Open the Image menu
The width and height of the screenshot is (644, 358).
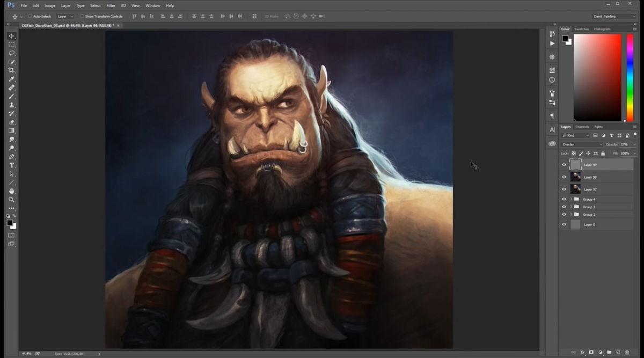(x=50, y=5)
